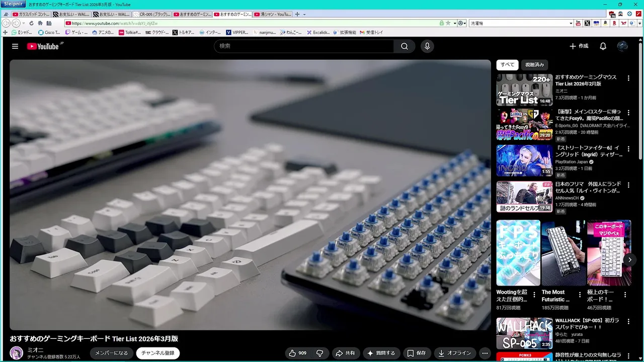Open options for Foxy9 VALORANT video
The height and width of the screenshot is (362, 644).
tap(628, 113)
